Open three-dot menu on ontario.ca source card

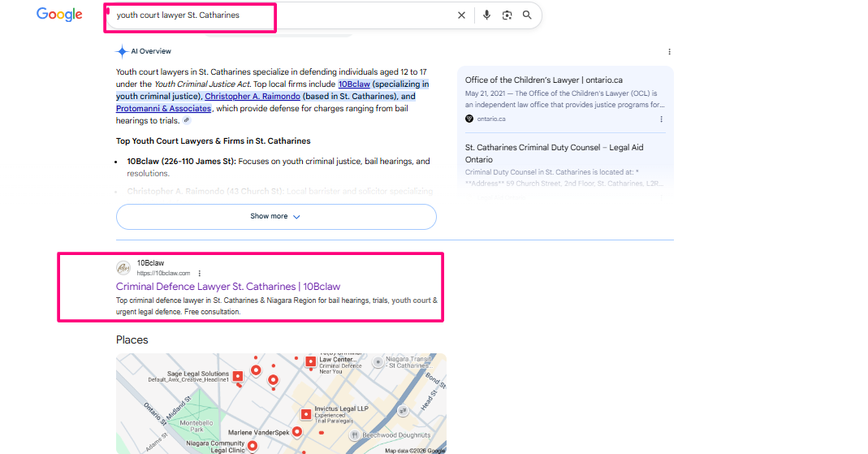pos(661,119)
